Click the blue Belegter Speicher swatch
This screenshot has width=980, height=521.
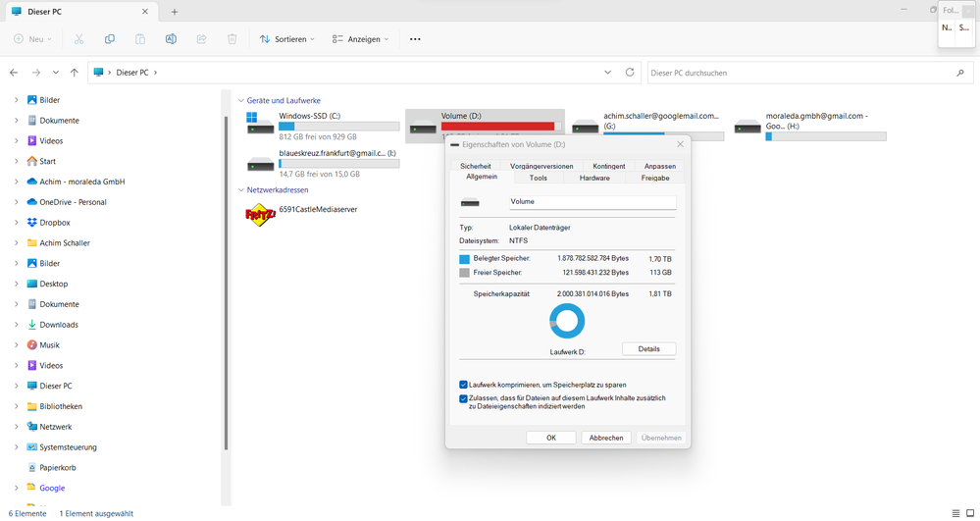click(x=464, y=259)
